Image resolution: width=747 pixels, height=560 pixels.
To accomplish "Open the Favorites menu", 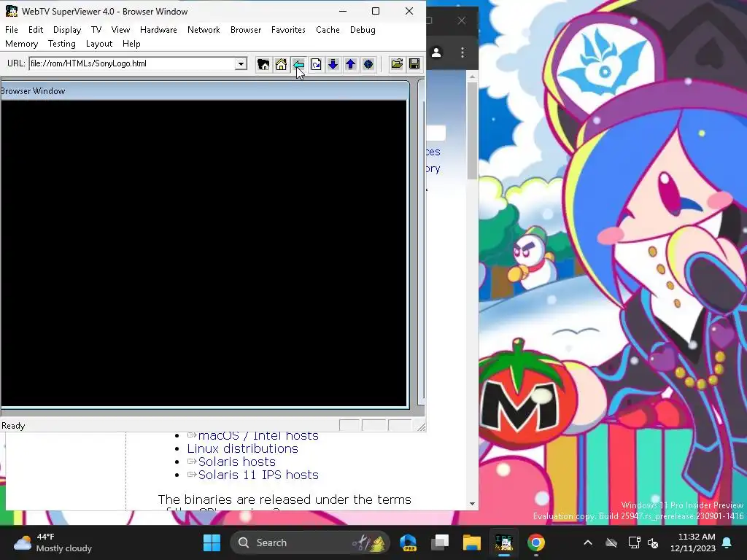I will pos(288,29).
